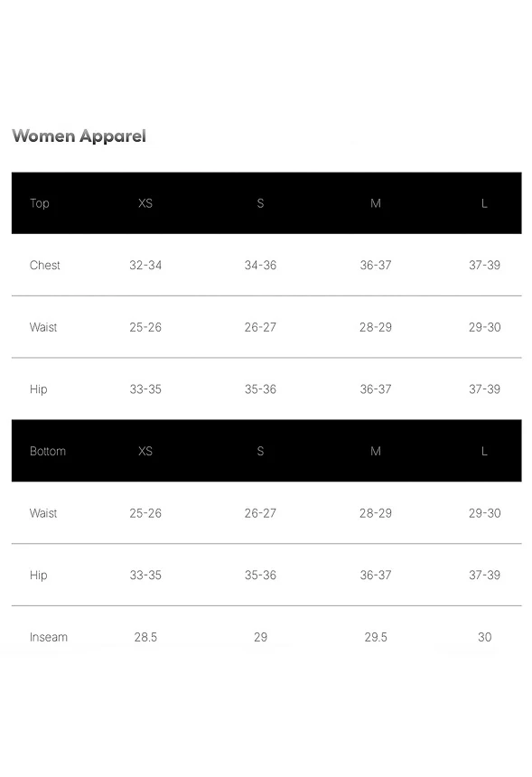Click Chest measurement 34-36 for size S

point(260,265)
